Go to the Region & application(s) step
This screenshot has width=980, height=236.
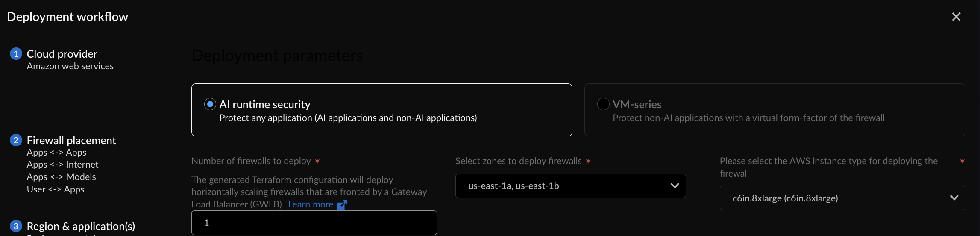point(81,226)
